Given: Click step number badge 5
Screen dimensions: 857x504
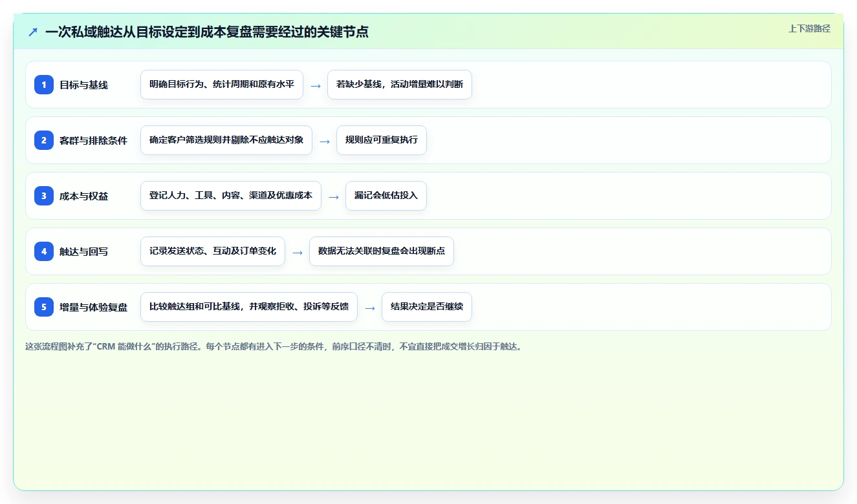Looking at the screenshot, I should coord(44,307).
